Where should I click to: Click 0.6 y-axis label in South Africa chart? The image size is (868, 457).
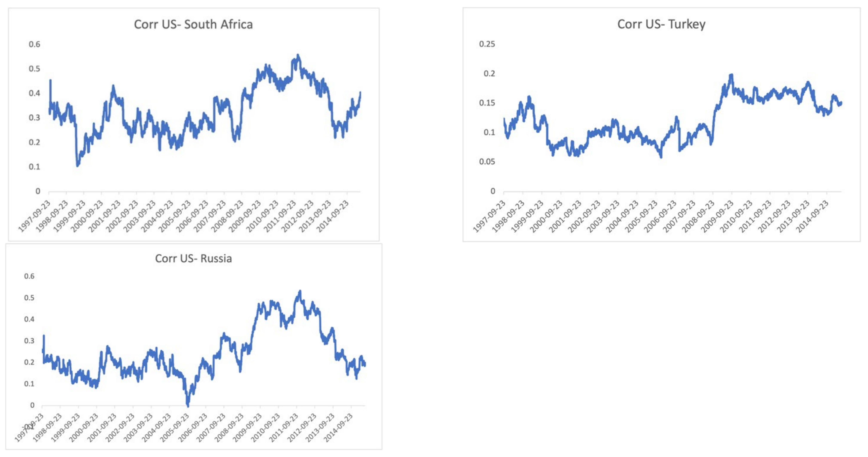(34, 44)
